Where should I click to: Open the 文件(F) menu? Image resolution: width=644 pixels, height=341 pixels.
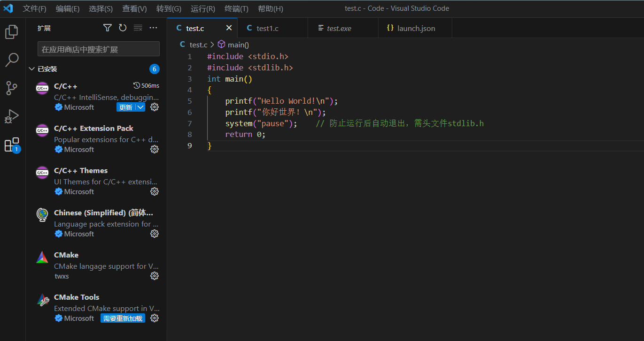(x=35, y=8)
